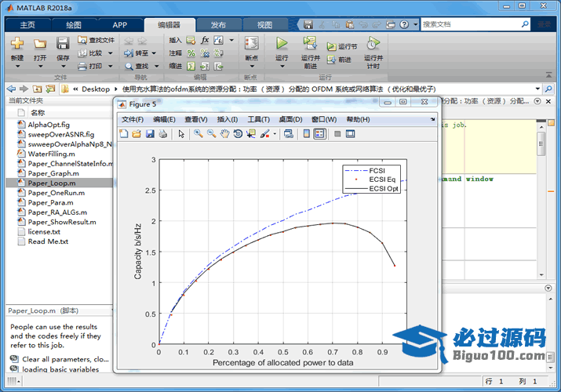Select the Pan hand tool in figure toolbar
561x392 pixels.
224,134
